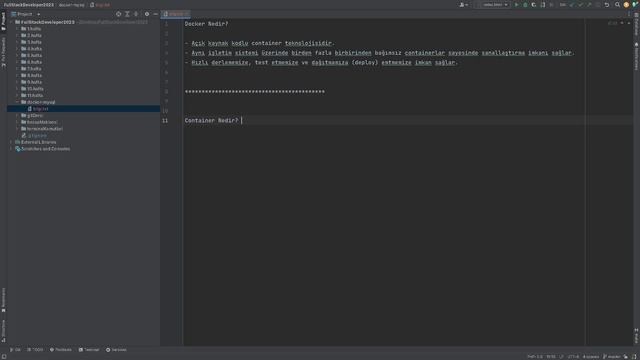Viewport: 640px width, 360px height.
Task: Collapse the docker folder in the project tree
Action: 17,102
